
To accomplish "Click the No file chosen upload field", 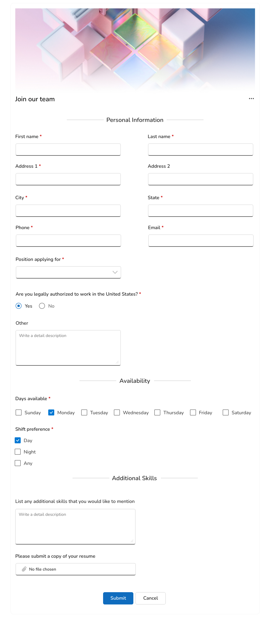I will pos(75,569).
